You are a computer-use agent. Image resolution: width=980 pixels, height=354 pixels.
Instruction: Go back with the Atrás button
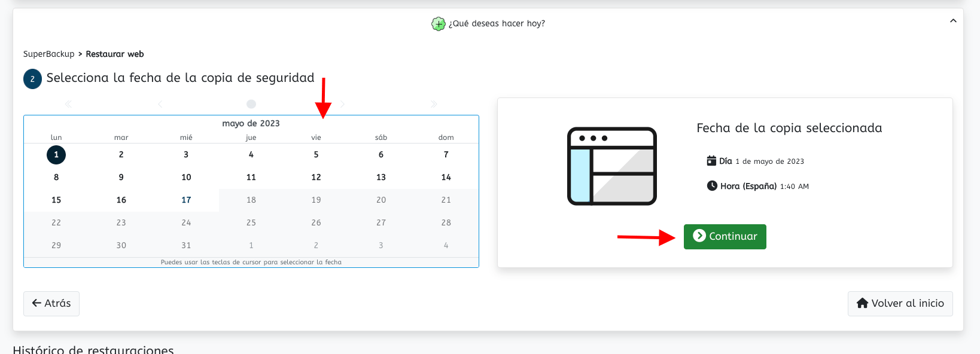point(51,304)
